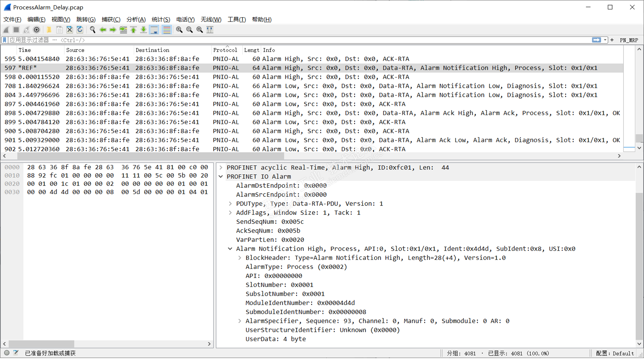Click the PN_MRP filter button

pos(629,40)
